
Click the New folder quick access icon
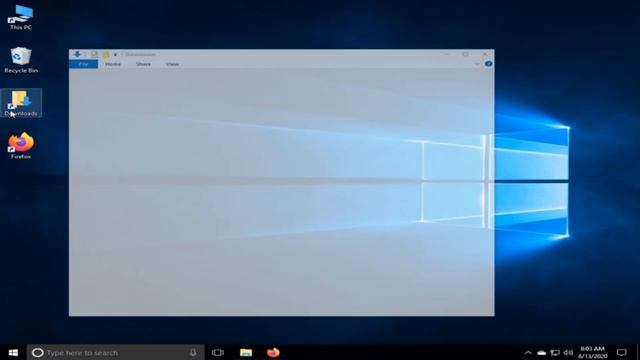[106, 54]
